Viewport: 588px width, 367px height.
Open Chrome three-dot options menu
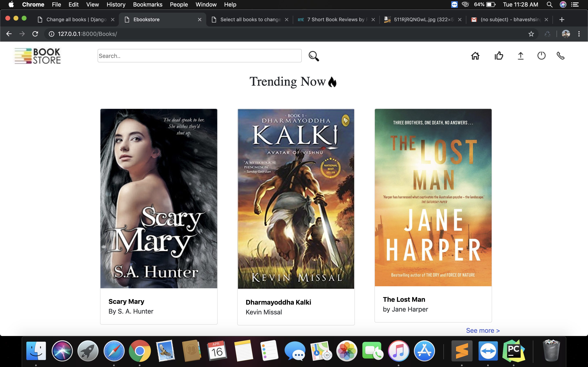point(579,34)
